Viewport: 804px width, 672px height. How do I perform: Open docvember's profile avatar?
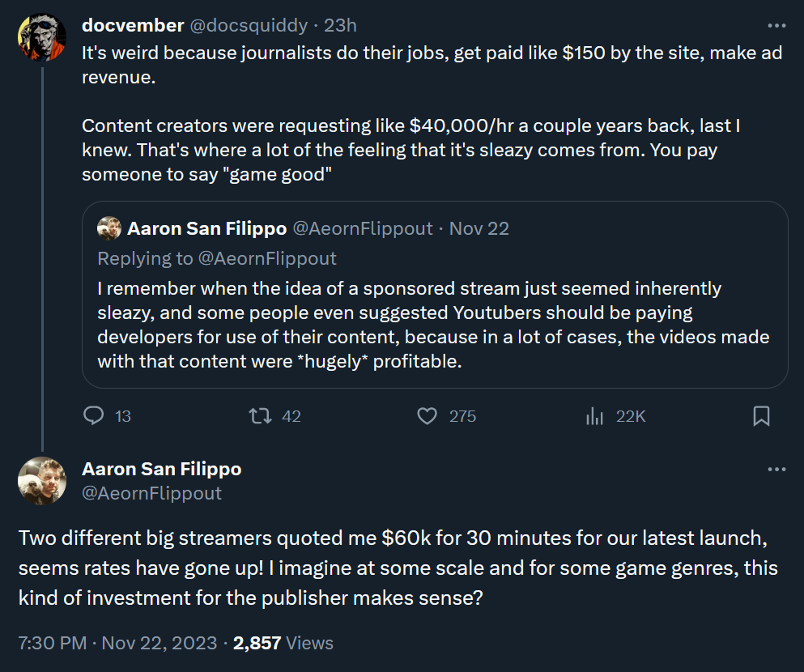click(42, 37)
